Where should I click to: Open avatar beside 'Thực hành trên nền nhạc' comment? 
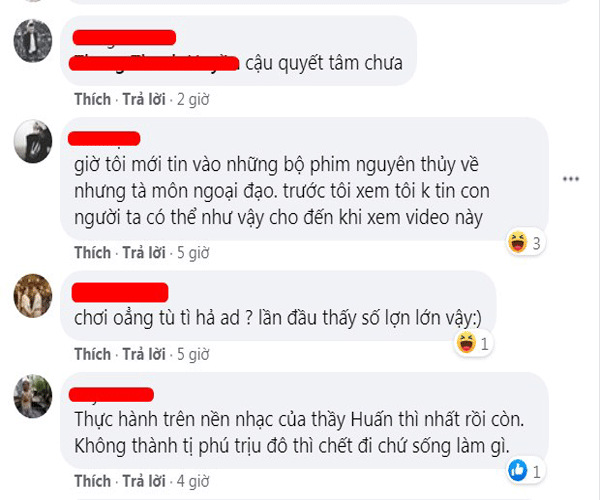(33, 396)
